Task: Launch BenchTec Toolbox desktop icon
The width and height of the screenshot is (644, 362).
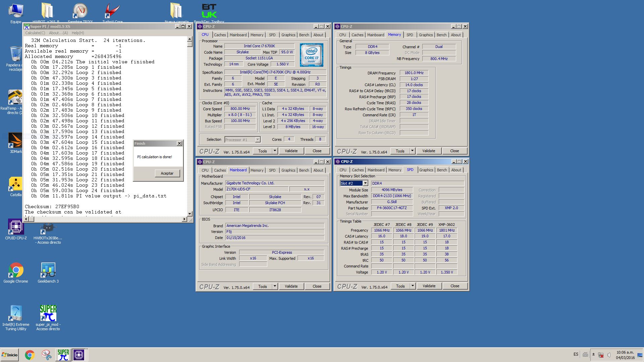Action: point(209,13)
